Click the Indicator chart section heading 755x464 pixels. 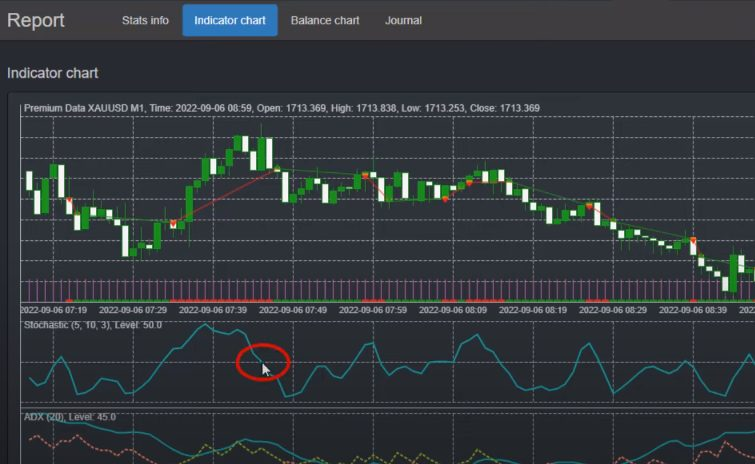52,73
